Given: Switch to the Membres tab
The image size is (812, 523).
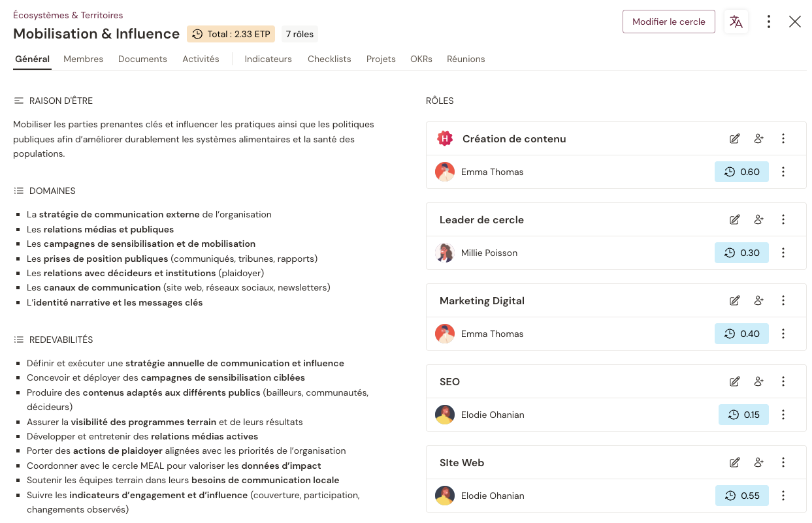Looking at the screenshot, I should point(83,59).
